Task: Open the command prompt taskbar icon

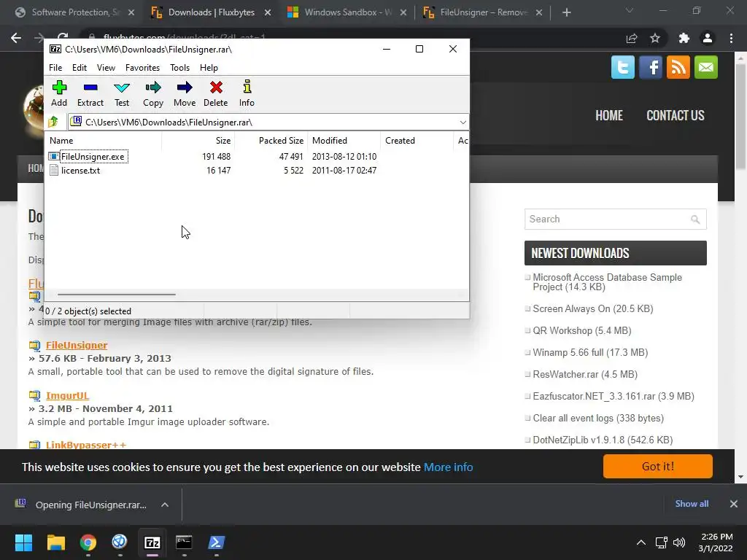Action: [x=184, y=542]
